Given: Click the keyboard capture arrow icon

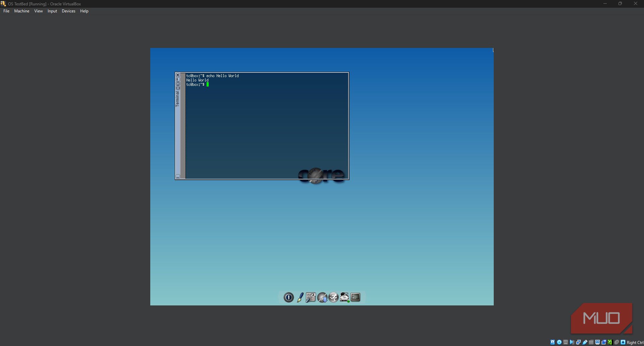Looking at the screenshot, I should coord(623,342).
